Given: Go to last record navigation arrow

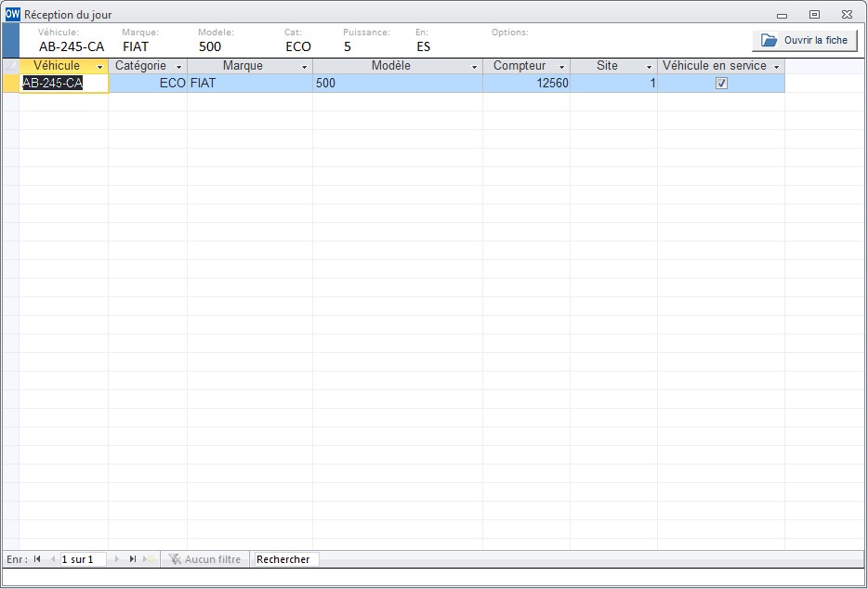Looking at the screenshot, I should 132,559.
